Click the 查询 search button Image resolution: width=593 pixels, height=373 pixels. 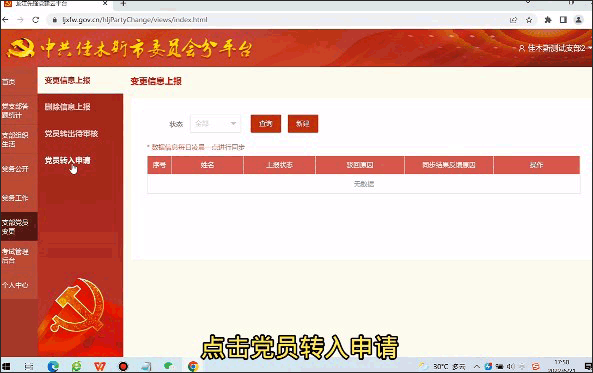click(x=265, y=124)
